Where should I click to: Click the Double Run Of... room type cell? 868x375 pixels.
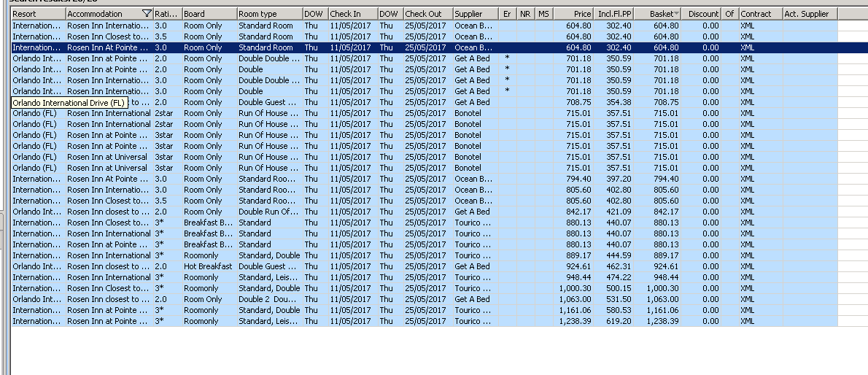coord(270,212)
